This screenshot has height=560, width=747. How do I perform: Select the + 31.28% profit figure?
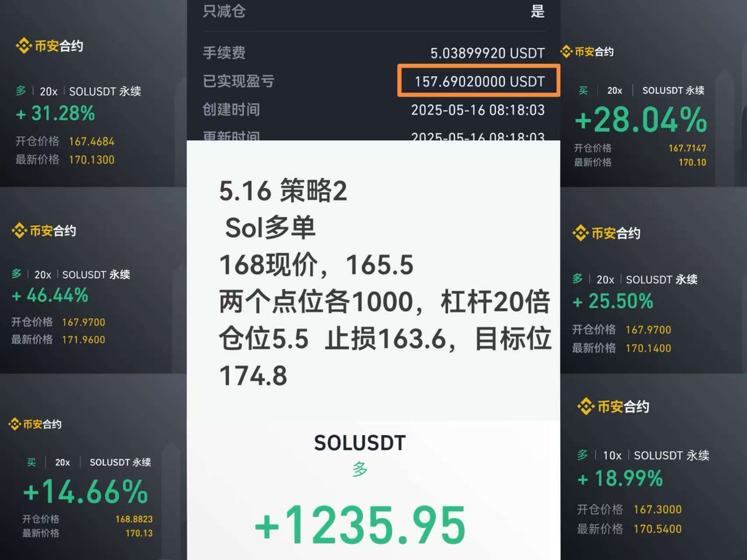[x=55, y=113]
